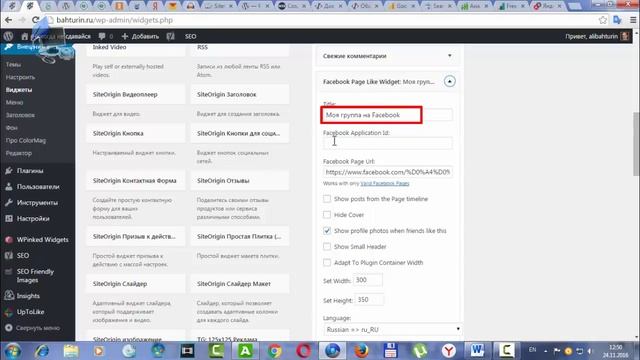640x360 pixels.
Task: Open SEO item in top admin bar
Action: 190,36
